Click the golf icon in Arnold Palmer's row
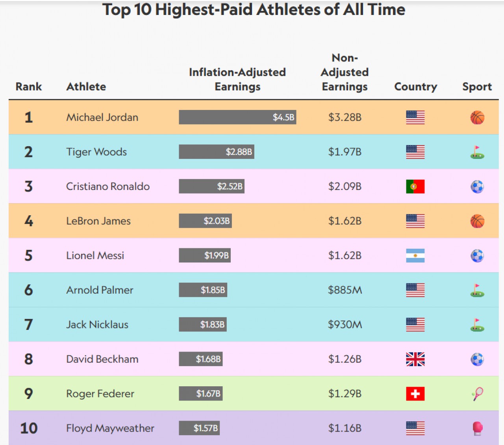 pyautogui.click(x=477, y=290)
